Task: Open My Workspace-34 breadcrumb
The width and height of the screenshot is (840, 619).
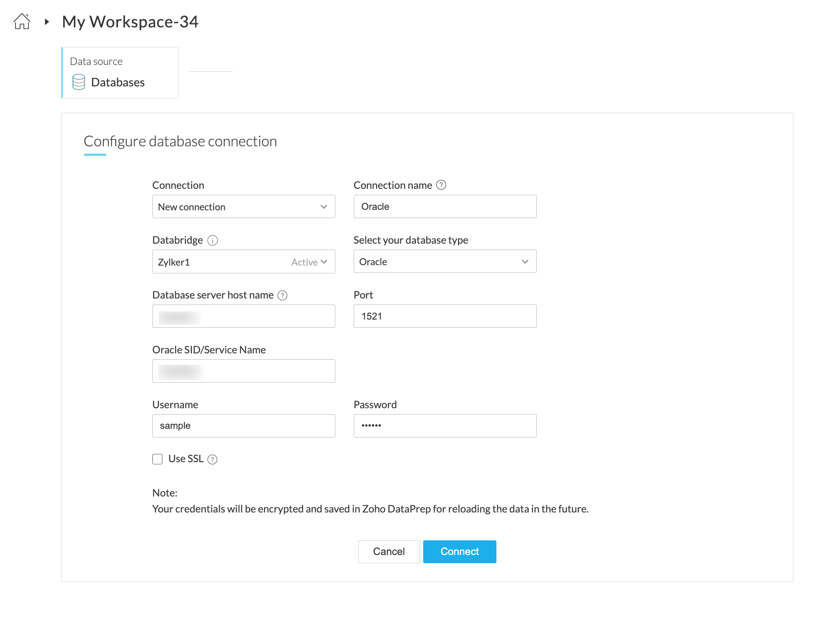Action: [x=130, y=21]
